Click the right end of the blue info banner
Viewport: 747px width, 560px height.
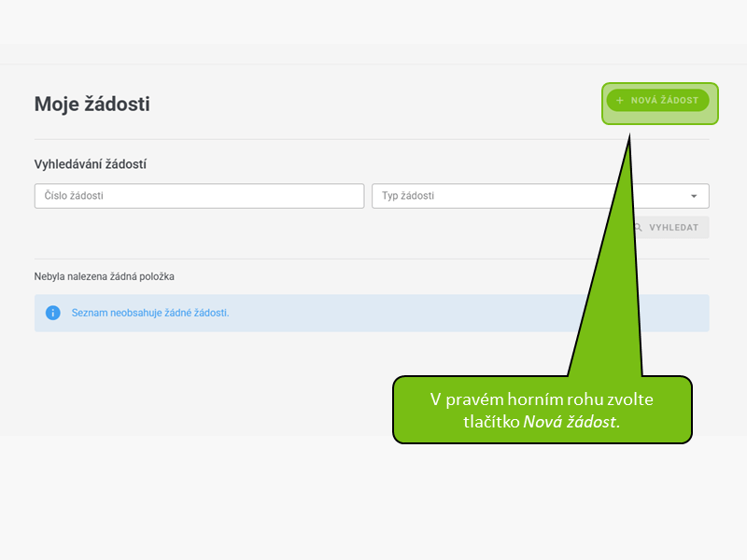click(691, 313)
